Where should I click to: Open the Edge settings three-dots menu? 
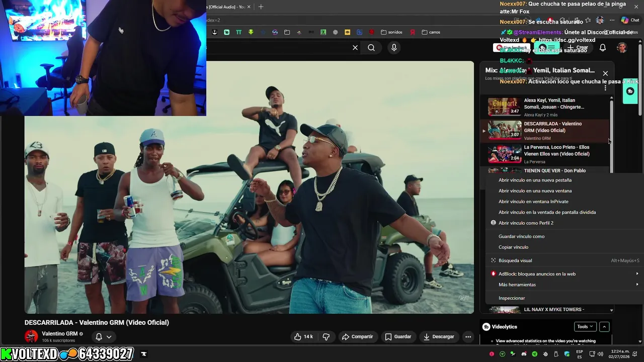[612, 20]
